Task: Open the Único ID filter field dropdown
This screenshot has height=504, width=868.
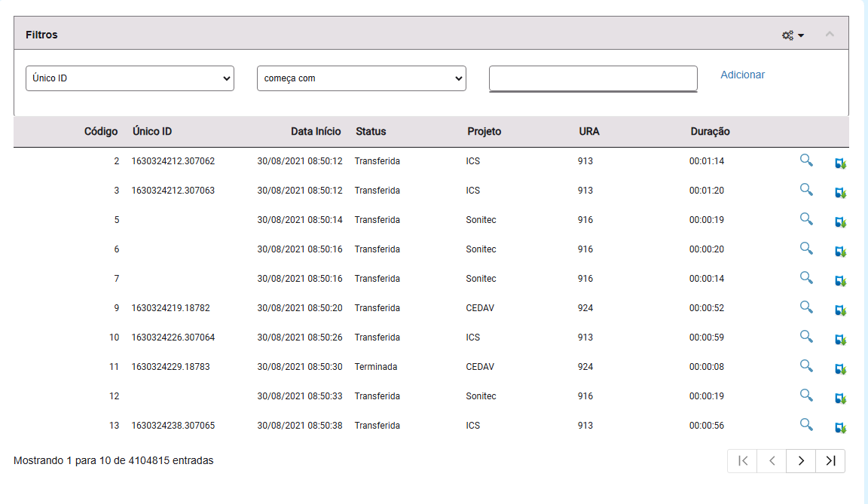Action: click(x=130, y=78)
